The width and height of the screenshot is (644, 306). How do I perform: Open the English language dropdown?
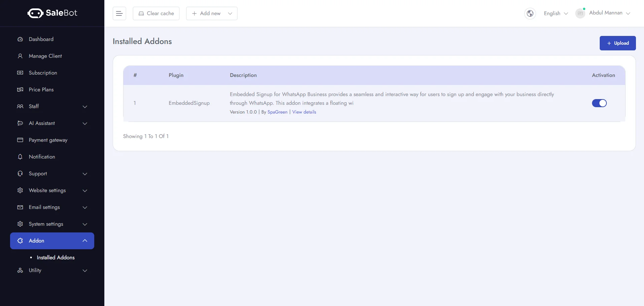(x=556, y=13)
